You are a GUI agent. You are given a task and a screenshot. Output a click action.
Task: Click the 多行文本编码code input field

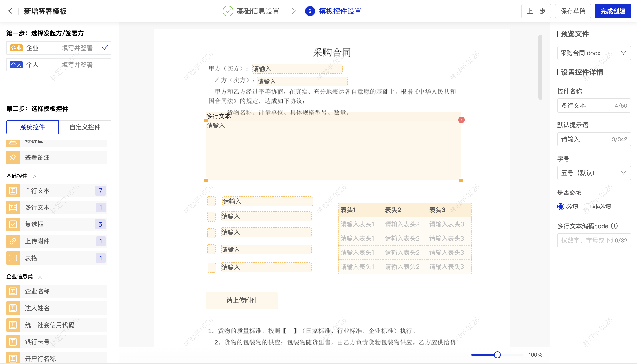pyautogui.click(x=594, y=240)
